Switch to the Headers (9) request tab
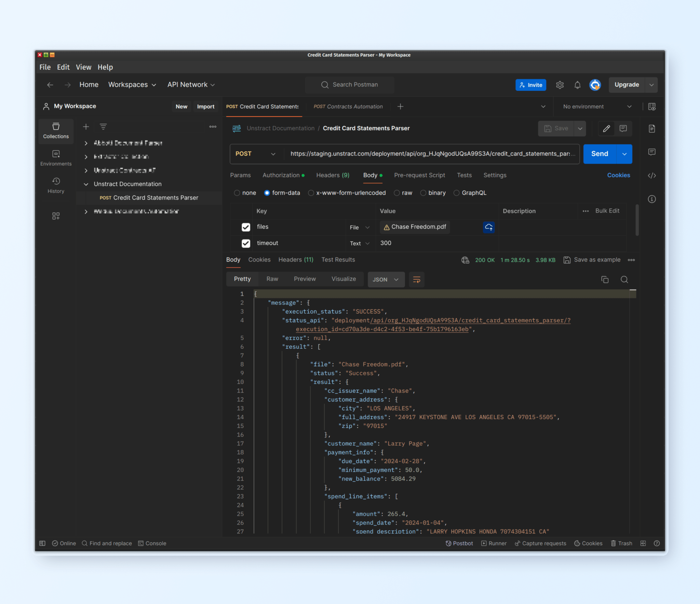This screenshot has width=700, height=604. (333, 175)
